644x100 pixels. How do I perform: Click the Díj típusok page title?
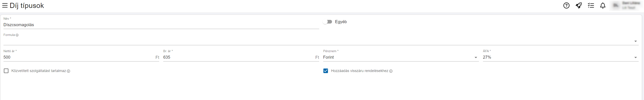tap(27, 5)
